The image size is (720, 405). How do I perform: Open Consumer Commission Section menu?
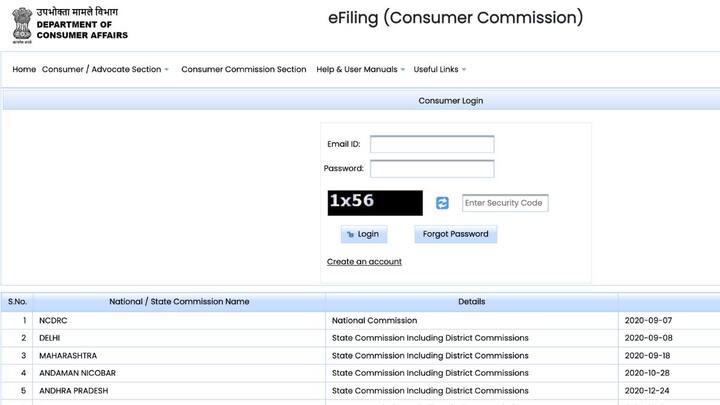coord(243,70)
